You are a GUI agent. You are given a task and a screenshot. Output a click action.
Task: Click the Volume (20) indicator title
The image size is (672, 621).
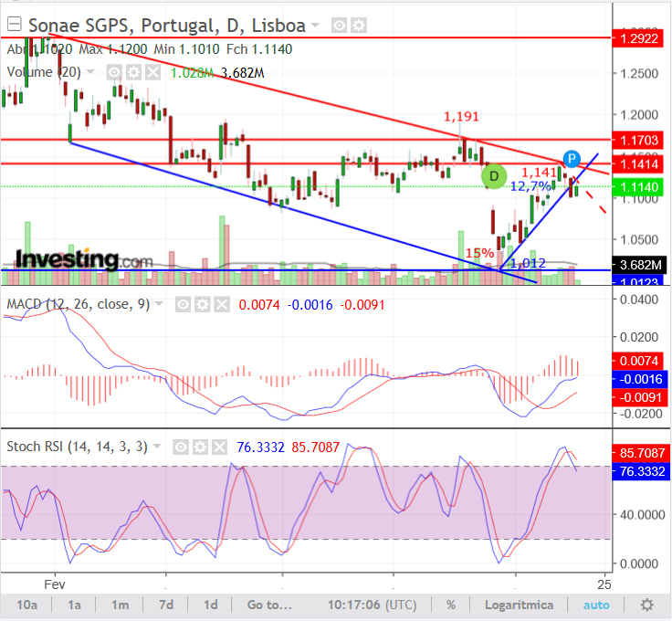(x=44, y=72)
